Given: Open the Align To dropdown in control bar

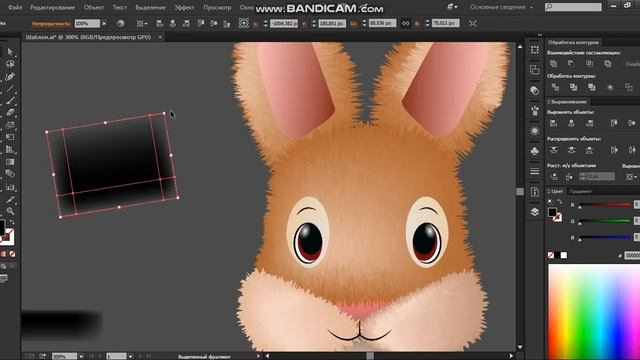Looking at the screenshot, I should pos(142,24).
